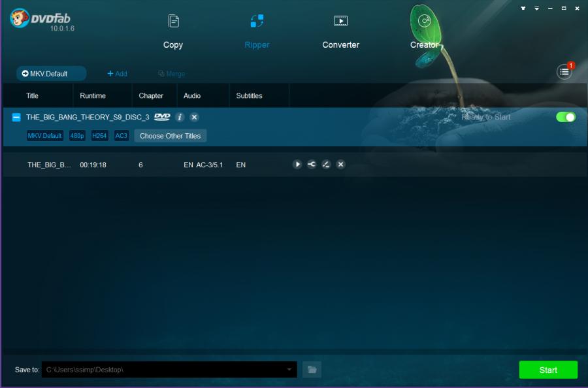This screenshot has height=388, width=588.
Task: Open video edit for the title
Action: pyautogui.click(x=326, y=165)
